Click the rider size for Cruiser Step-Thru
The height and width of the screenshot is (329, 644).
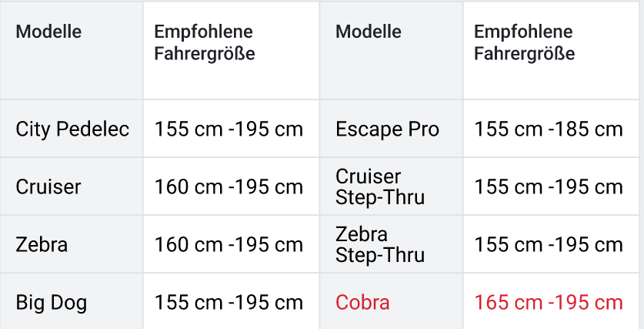548,187
